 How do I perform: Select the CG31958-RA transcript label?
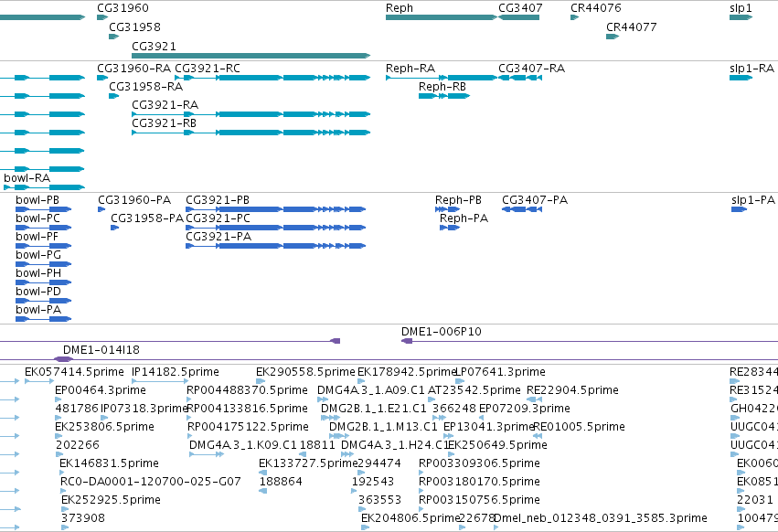(x=146, y=86)
